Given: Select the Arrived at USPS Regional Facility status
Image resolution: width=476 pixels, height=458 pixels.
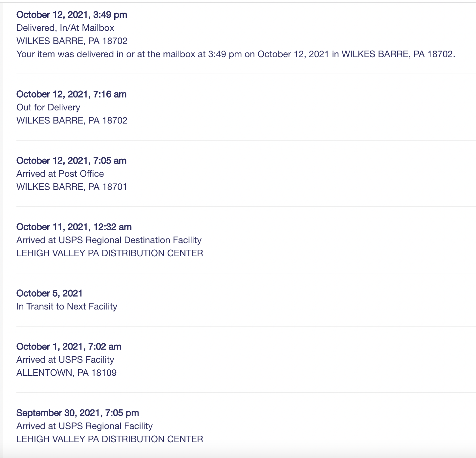Looking at the screenshot, I should [x=84, y=426].
